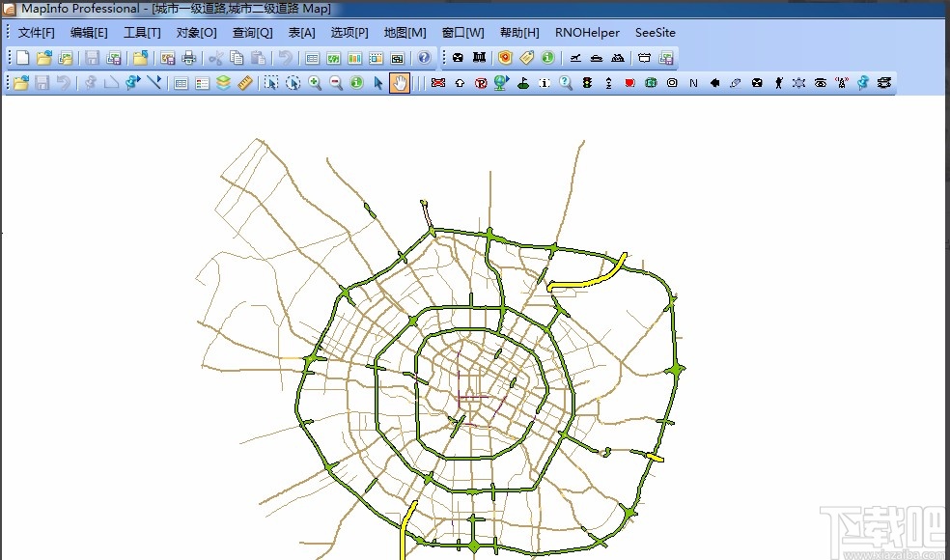Select the green Info tool in map toolbar

pos(357,82)
